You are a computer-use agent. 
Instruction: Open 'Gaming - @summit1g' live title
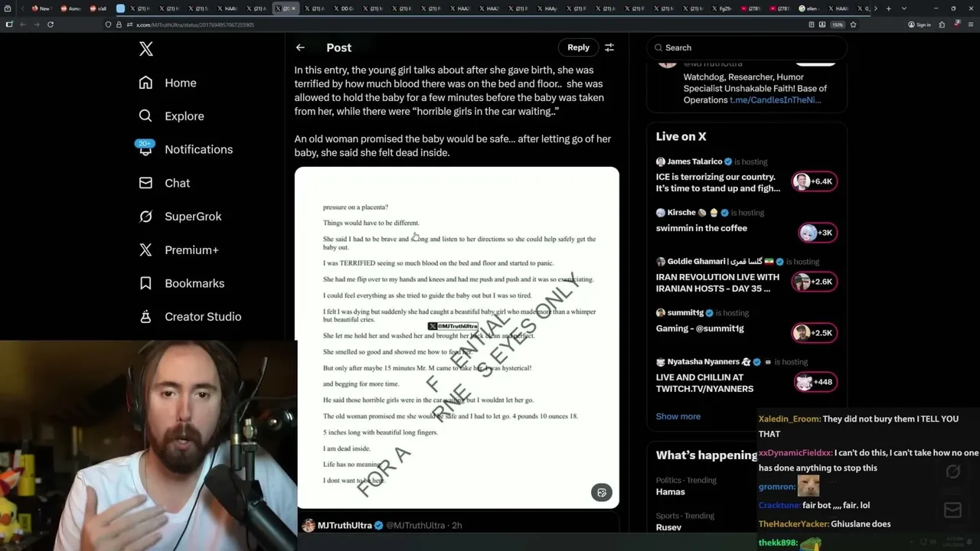point(700,328)
